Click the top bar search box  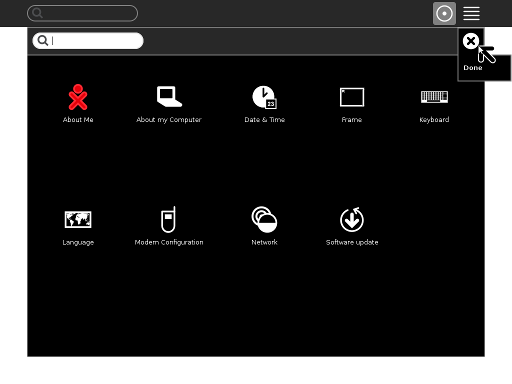pos(82,13)
